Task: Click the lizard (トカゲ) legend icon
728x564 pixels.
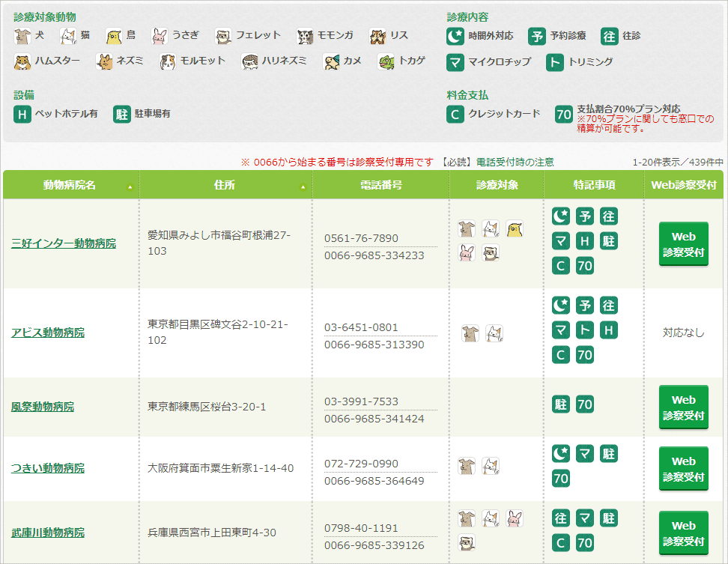Action: coord(386,61)
